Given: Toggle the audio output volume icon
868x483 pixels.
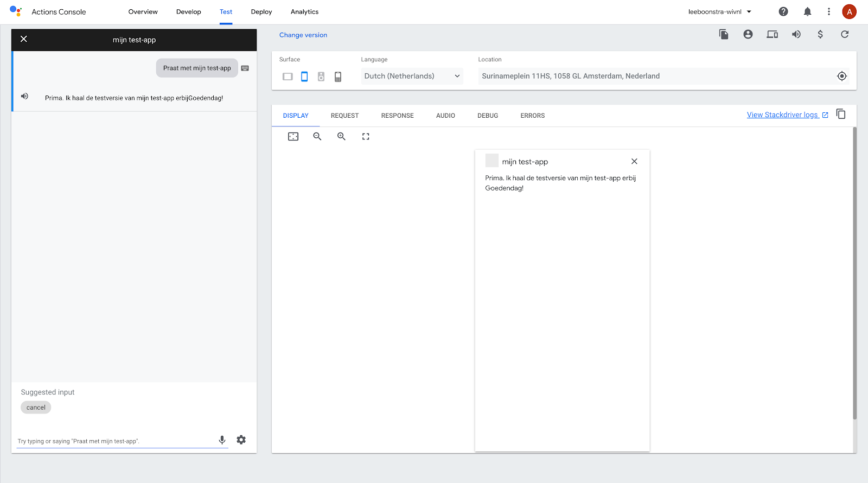Looking at the screenshot, I should (796, 35).
